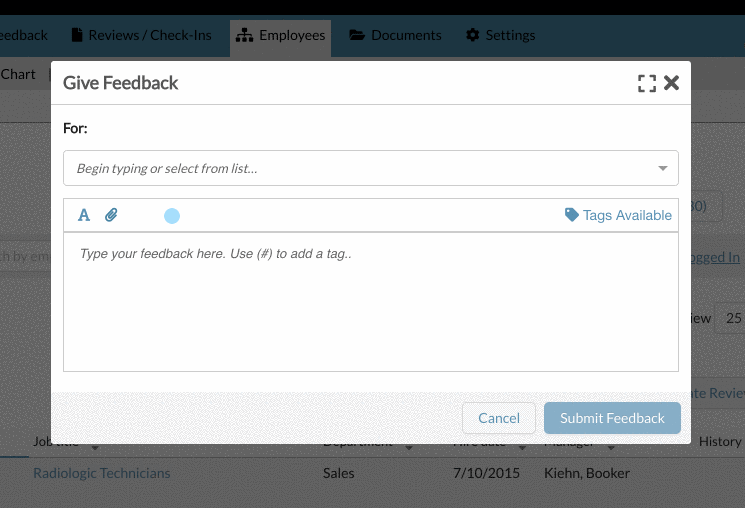Go to the Settings tab
Image resolution: width=745 pixels, height=508 pixels.
click(500, 36)
